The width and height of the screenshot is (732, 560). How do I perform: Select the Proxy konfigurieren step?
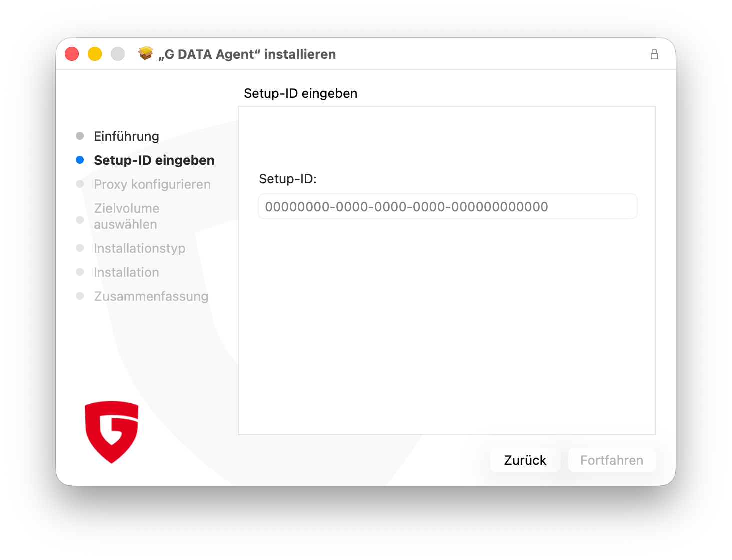point(152,184)
